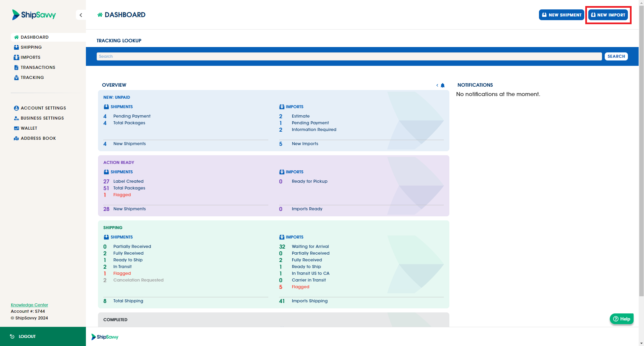Click the home icon beside Dashboard title

(x=100, y=15)
